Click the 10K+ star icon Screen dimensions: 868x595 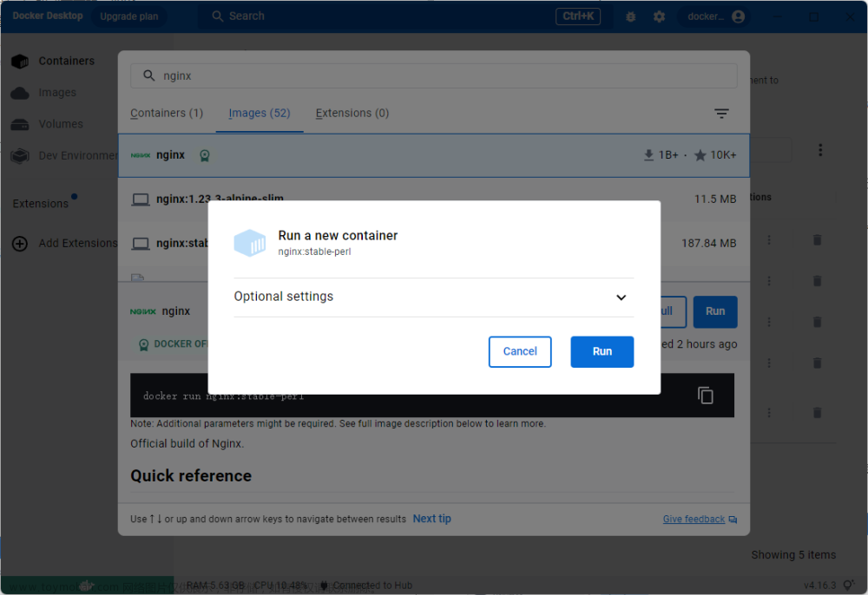click(x=700, y=155)
